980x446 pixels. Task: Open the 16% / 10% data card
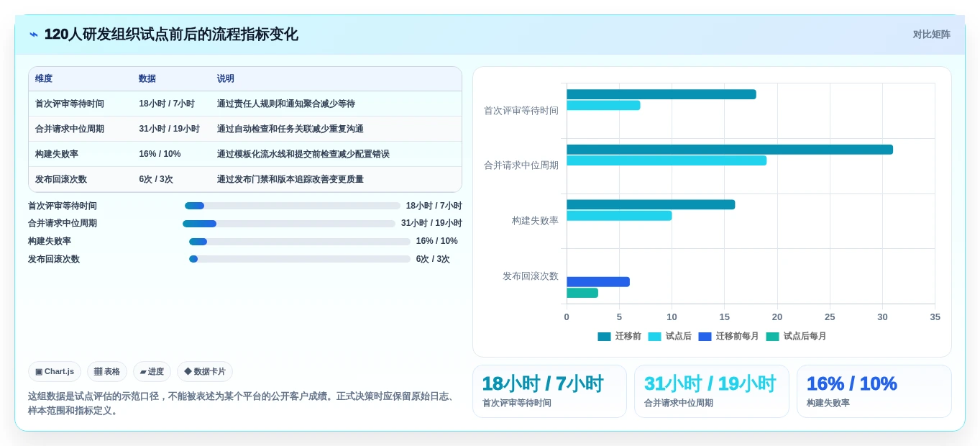[x=874, y=391]
